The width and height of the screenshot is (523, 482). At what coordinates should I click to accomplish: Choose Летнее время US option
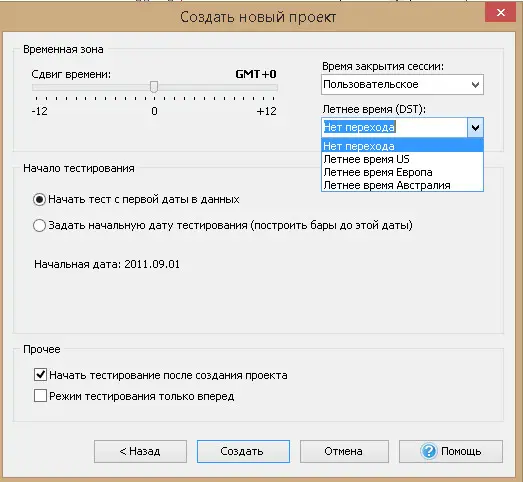(x=403, y=159)
